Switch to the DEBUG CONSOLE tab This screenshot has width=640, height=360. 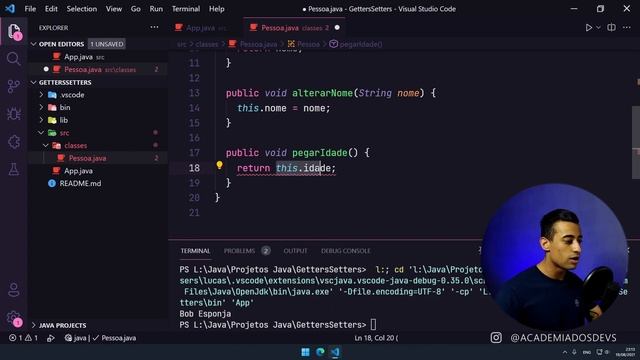click(345, 251)
